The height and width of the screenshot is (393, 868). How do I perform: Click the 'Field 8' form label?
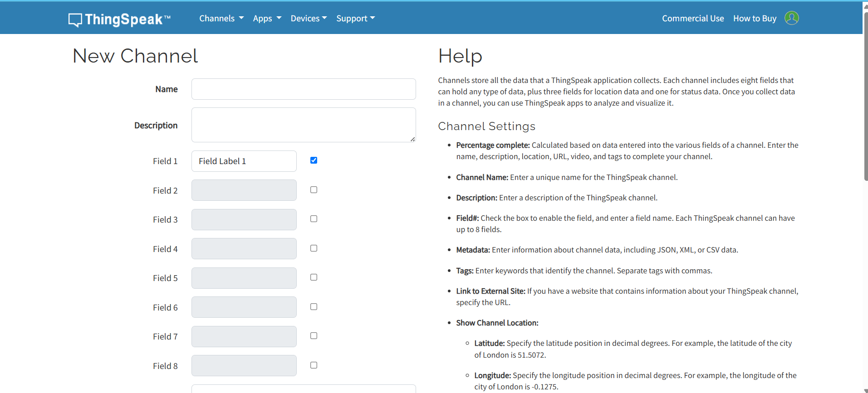coord(165,366)
